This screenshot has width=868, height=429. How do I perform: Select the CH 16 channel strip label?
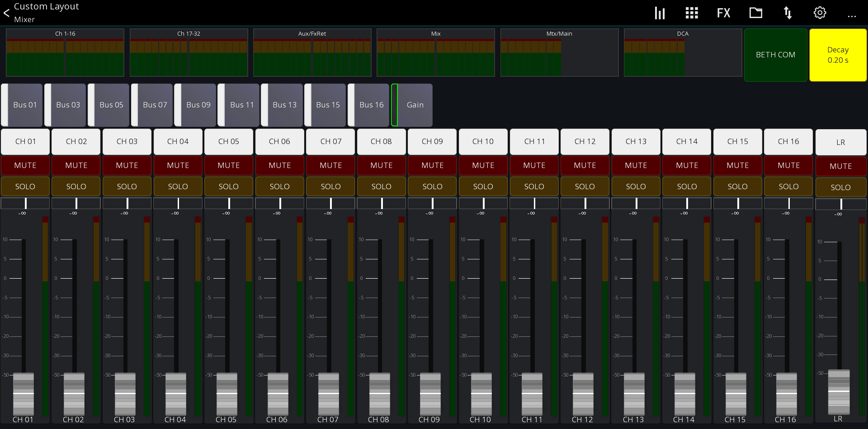pos(788,141)
